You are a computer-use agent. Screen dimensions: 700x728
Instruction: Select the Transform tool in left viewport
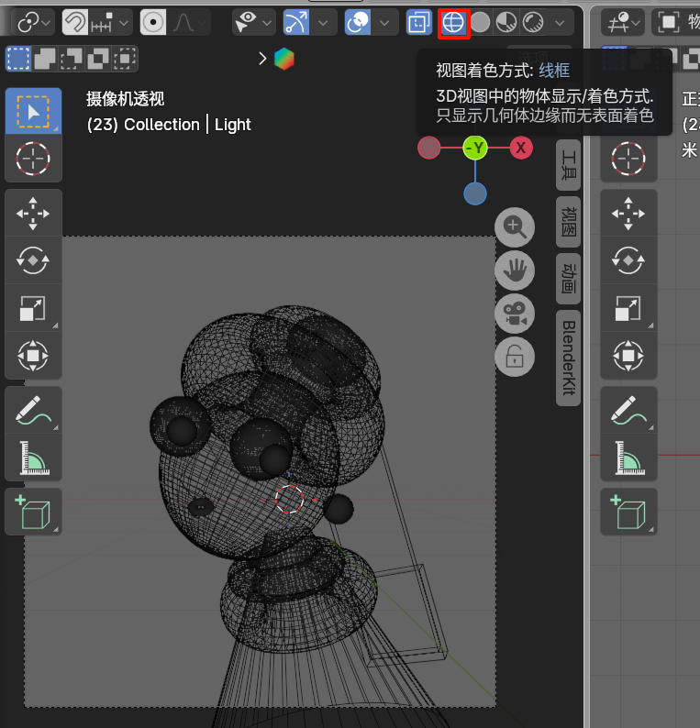click(x=33, y=355)
